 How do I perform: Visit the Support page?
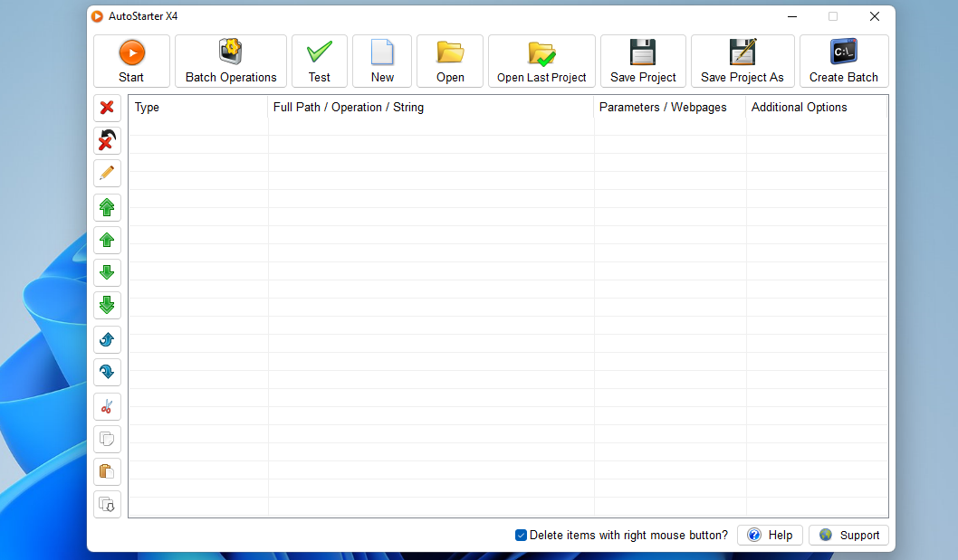pos(848,535)
